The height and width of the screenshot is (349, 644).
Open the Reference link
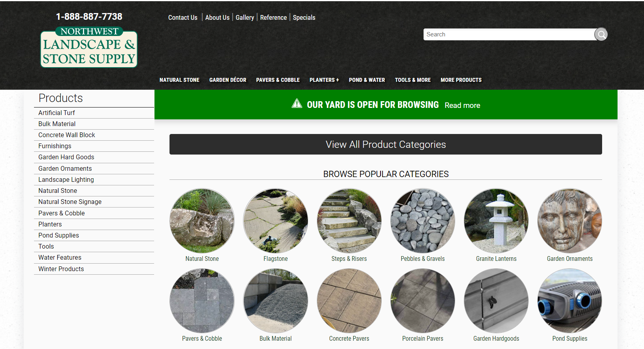[x=273, y=17]
